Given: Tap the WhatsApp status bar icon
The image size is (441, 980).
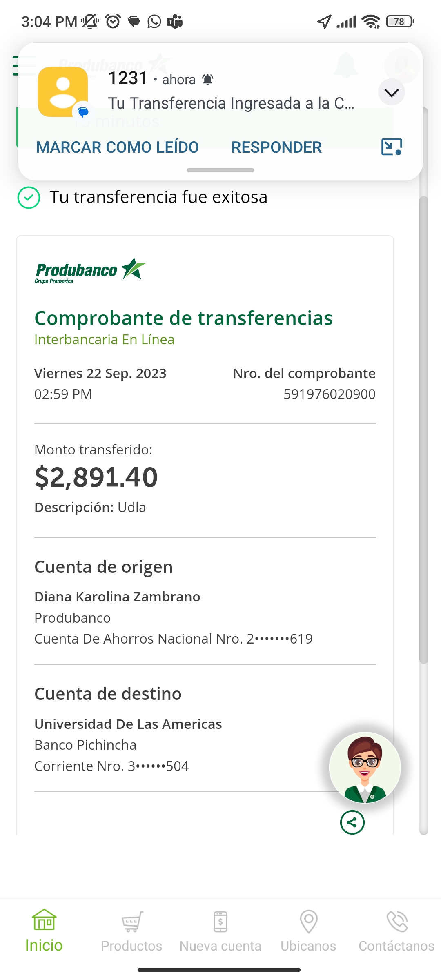Looking at the screenshot, I should coord(154,21).
